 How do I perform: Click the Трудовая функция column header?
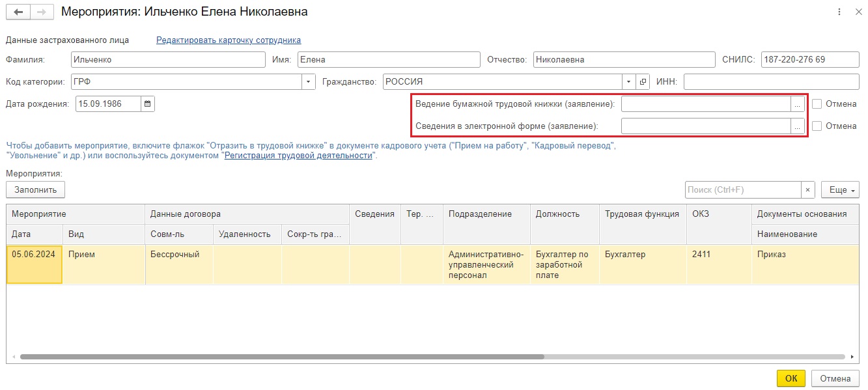pyautogui.click(x=643, y=224)
